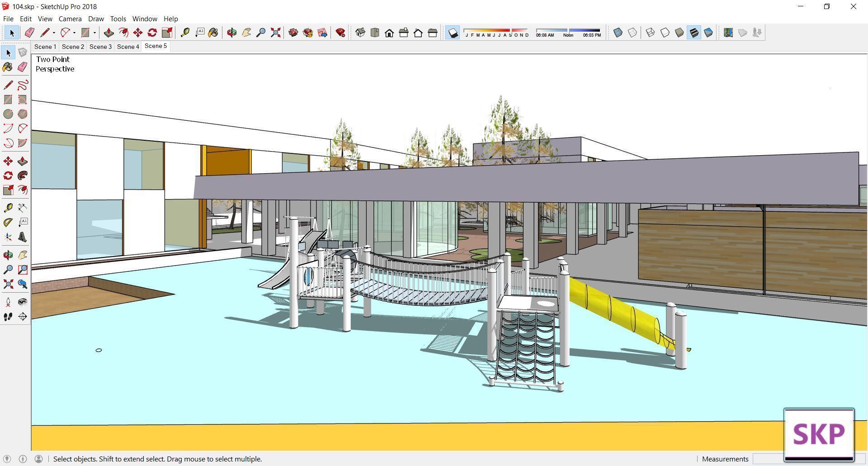Switch to Right standard view

point(404,33)
